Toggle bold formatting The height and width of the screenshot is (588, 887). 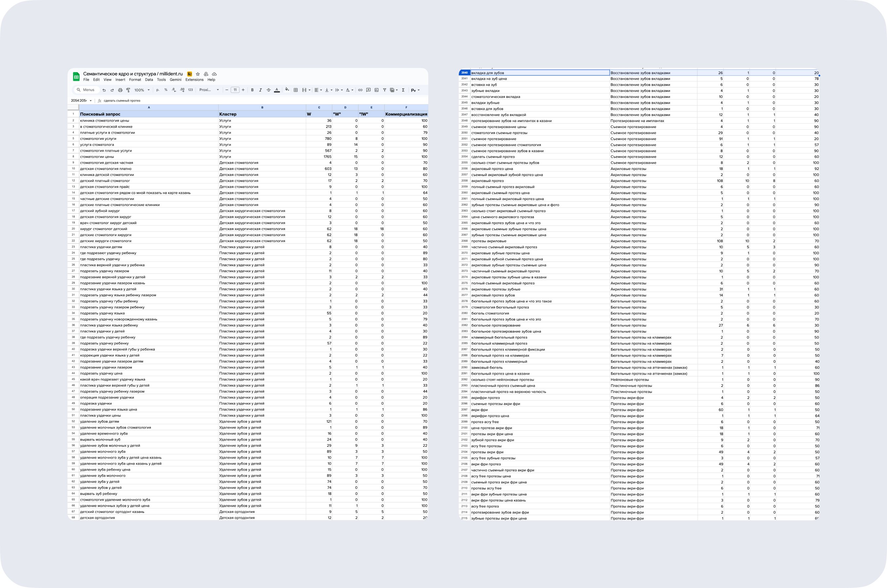pyautogui.click(x=252, y=90)
